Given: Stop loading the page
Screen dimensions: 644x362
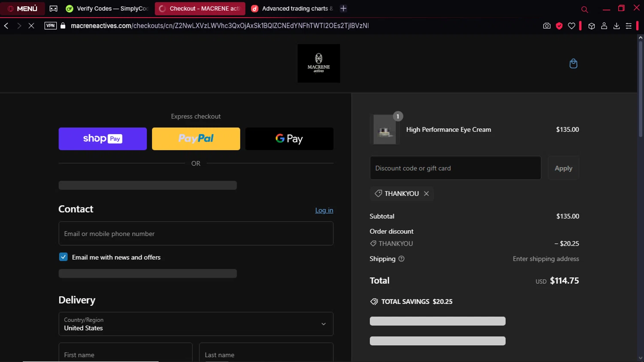Looking at the screenshot, I should [x=31, y=26].
